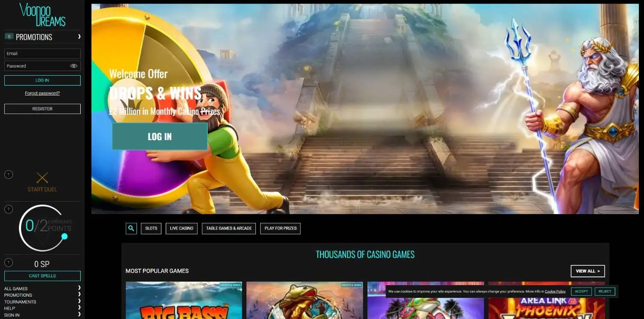
Task: Click Drops & Wins badge on golden fish game
Action: pos(352,285)
